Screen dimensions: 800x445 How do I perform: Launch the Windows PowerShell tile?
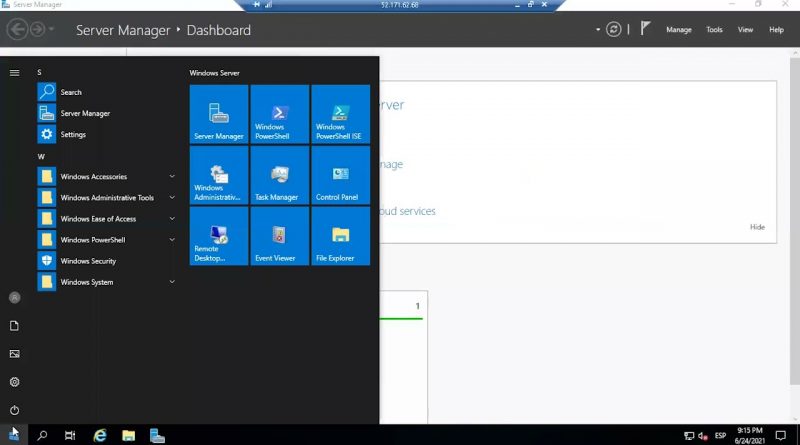280,114
